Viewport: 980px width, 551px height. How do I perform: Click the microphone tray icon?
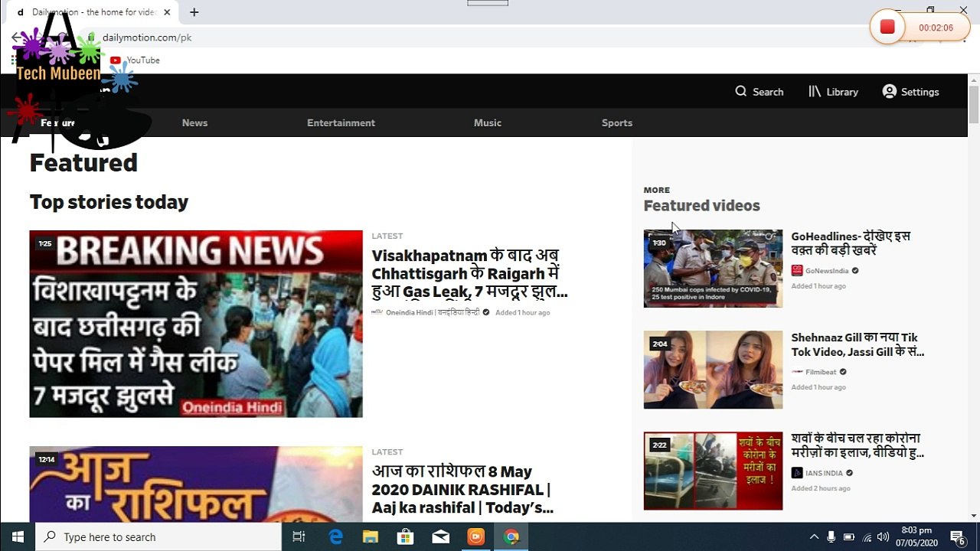click(x=831, y=536)
